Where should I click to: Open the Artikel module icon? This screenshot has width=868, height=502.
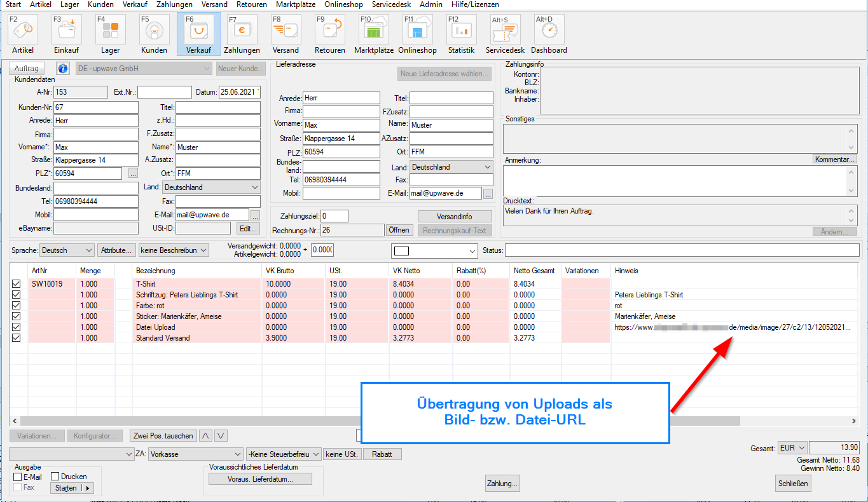pyautogui.click(x=23, y=29)
